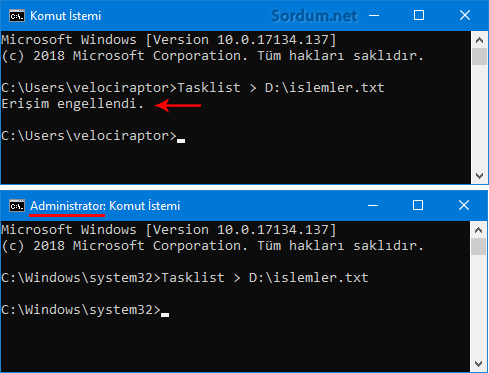Minimize the Administrator Komut İstemi window
Viewport: 489px width, 373px height.
coord(373,205)
